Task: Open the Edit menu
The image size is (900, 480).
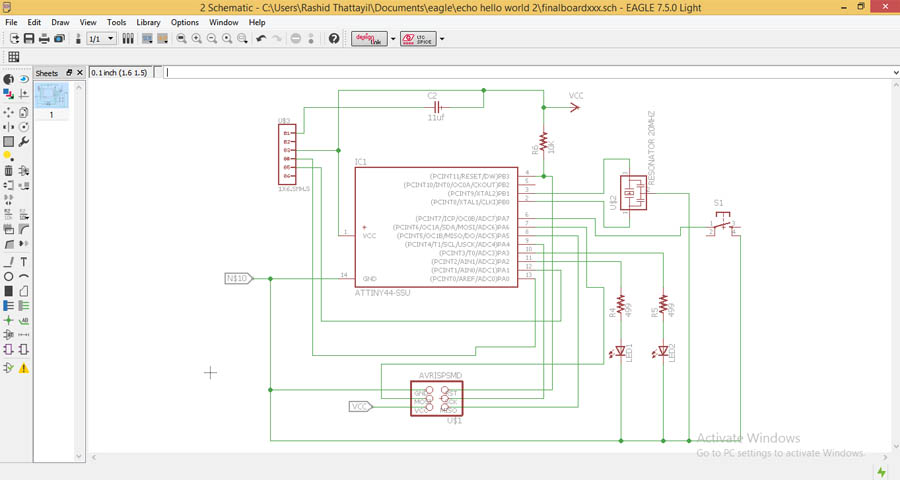Action: 34,22
